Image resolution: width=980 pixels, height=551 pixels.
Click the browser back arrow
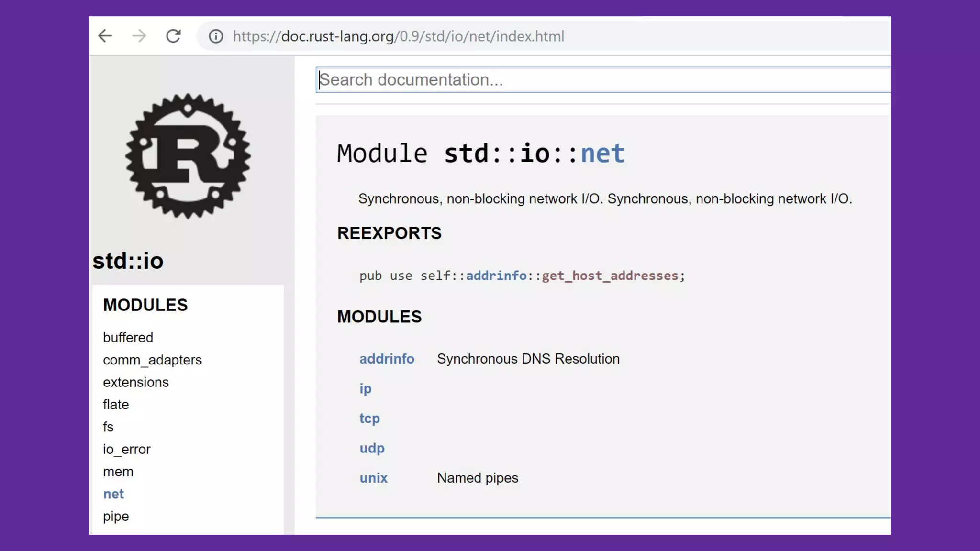[105, 36]
